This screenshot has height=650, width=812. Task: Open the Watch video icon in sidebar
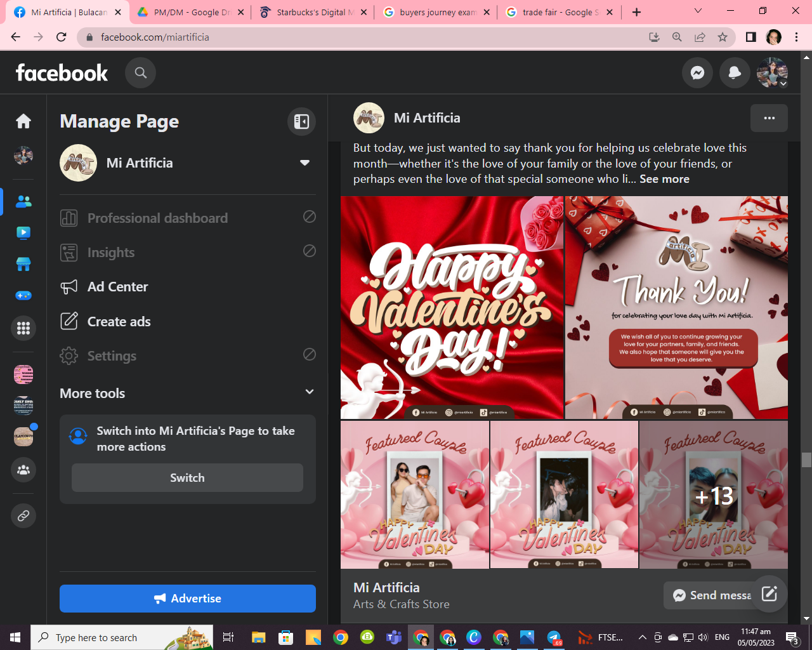(23, 233)
